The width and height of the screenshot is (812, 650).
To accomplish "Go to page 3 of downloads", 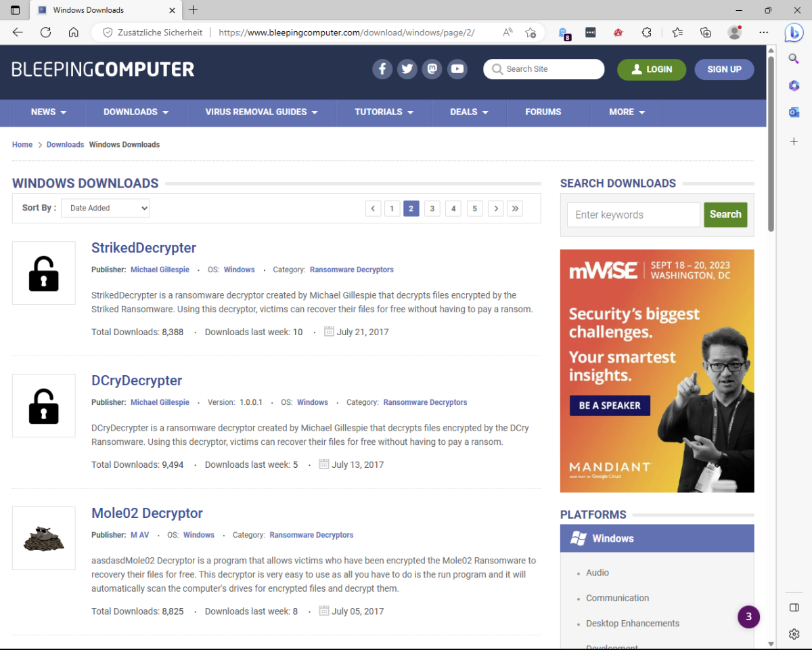I will pyautogui.click(x=432, y=209).
